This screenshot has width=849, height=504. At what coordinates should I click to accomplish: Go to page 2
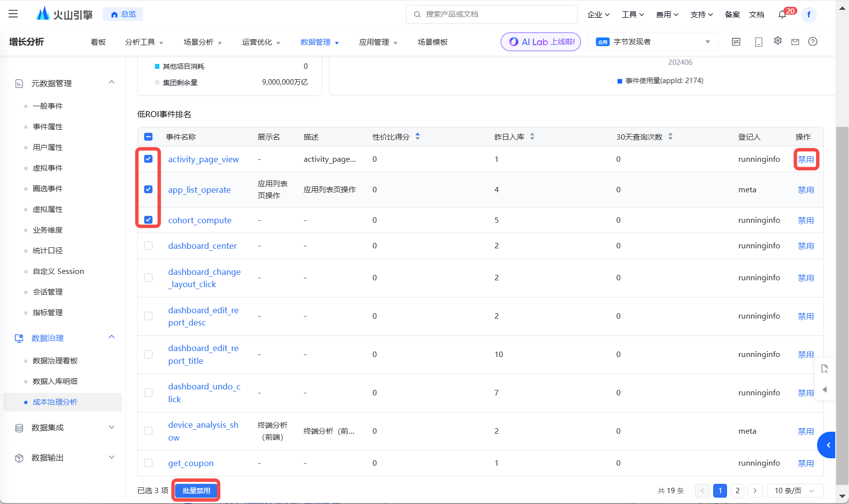point(737,491)
